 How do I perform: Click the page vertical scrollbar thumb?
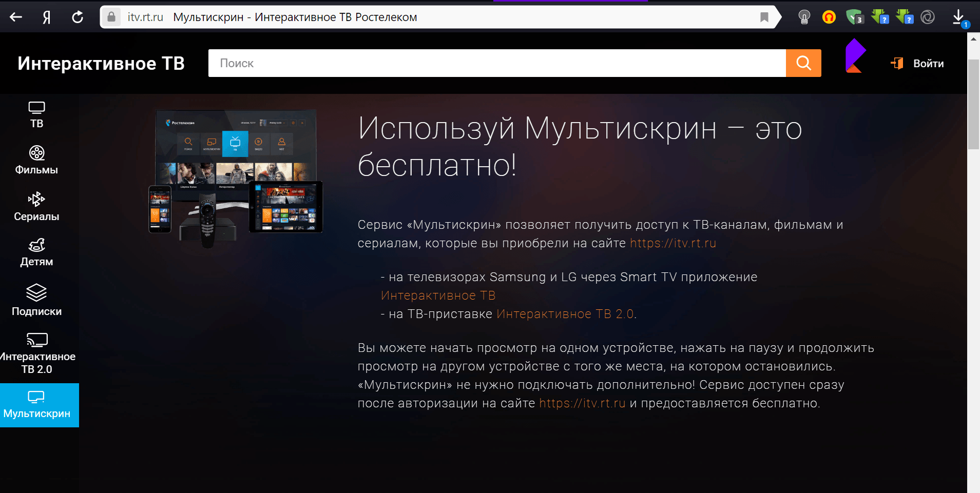point(973,104)
